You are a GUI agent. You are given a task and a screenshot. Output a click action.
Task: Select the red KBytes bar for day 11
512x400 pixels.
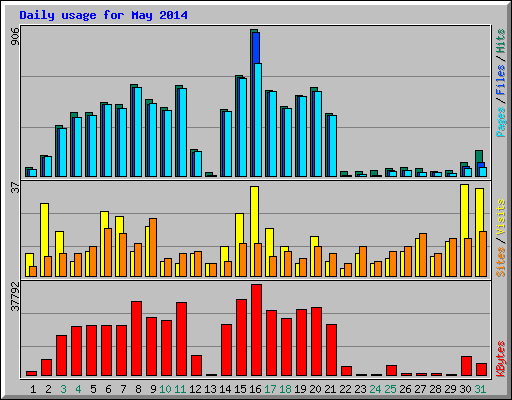click(x=181, y=339)
